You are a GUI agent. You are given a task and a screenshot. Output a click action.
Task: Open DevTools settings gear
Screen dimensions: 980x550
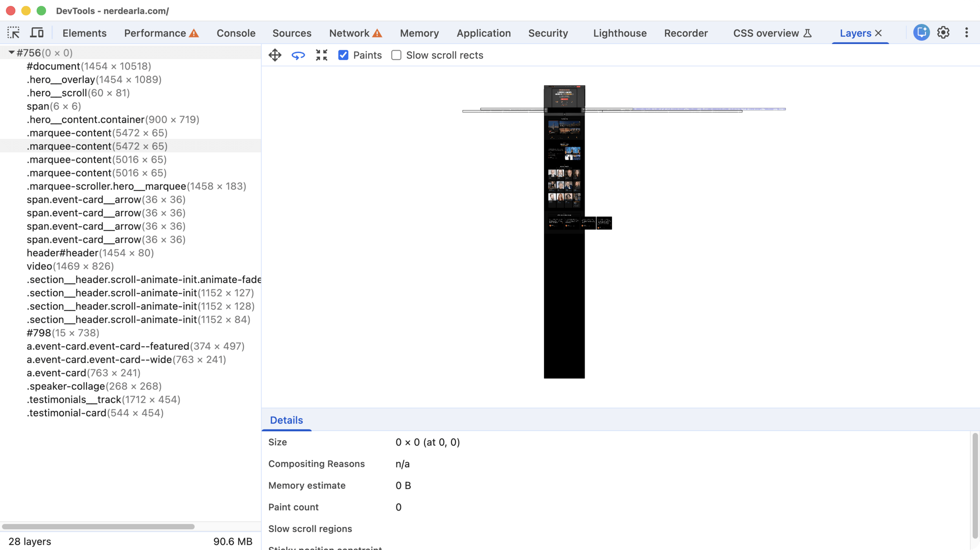click(943, 33)
